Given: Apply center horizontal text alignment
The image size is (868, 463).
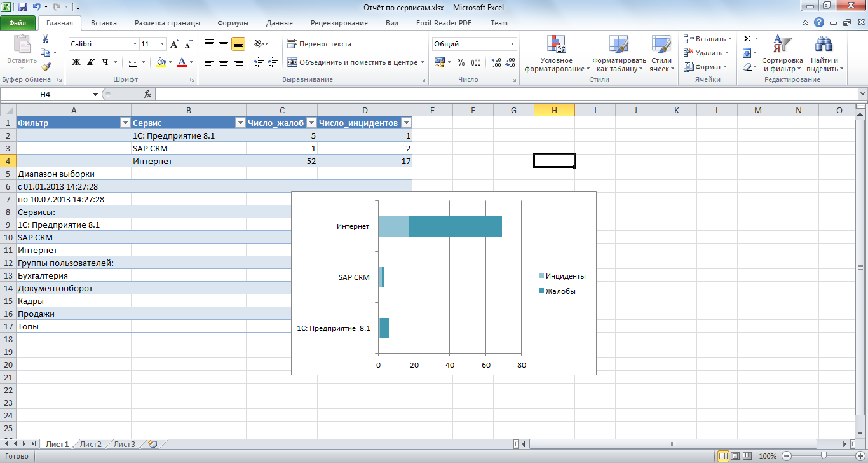Looking at the screenshot, I should point(224,62).
